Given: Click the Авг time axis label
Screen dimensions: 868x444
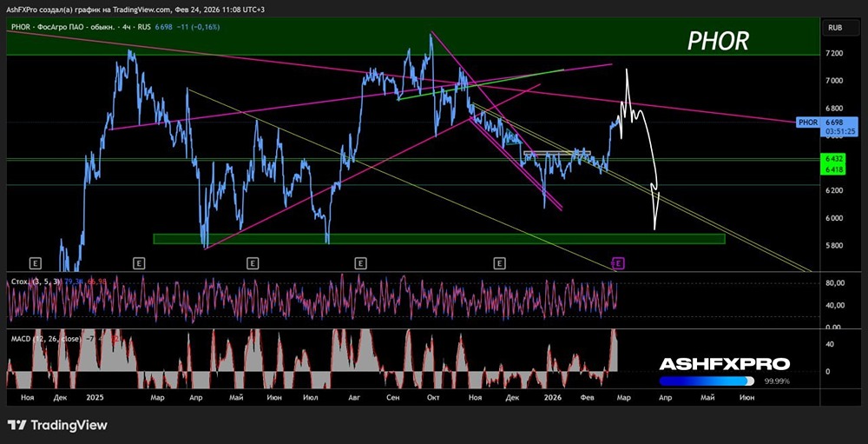Looking at the screenshot, I should point(352,397).
